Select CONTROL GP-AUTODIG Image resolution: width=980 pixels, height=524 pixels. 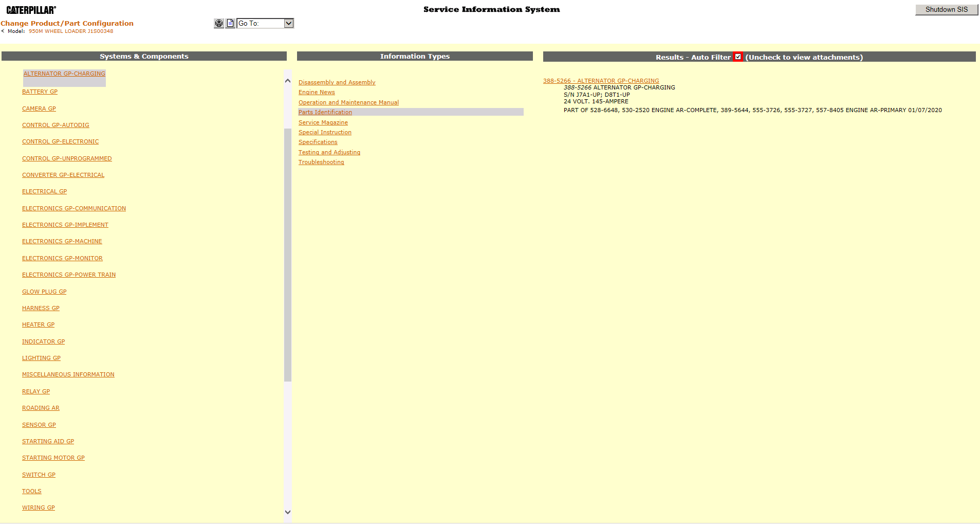point(56,125)
